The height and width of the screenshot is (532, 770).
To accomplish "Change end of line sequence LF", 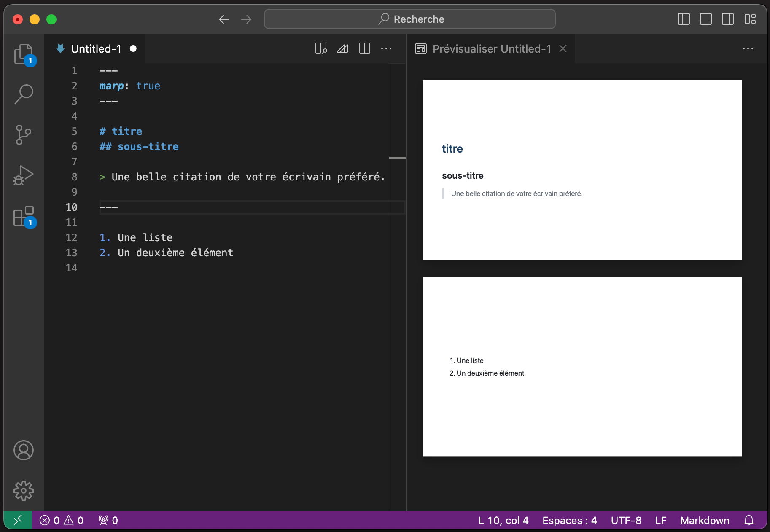I will pyautogui.click(x=661, y=520).
